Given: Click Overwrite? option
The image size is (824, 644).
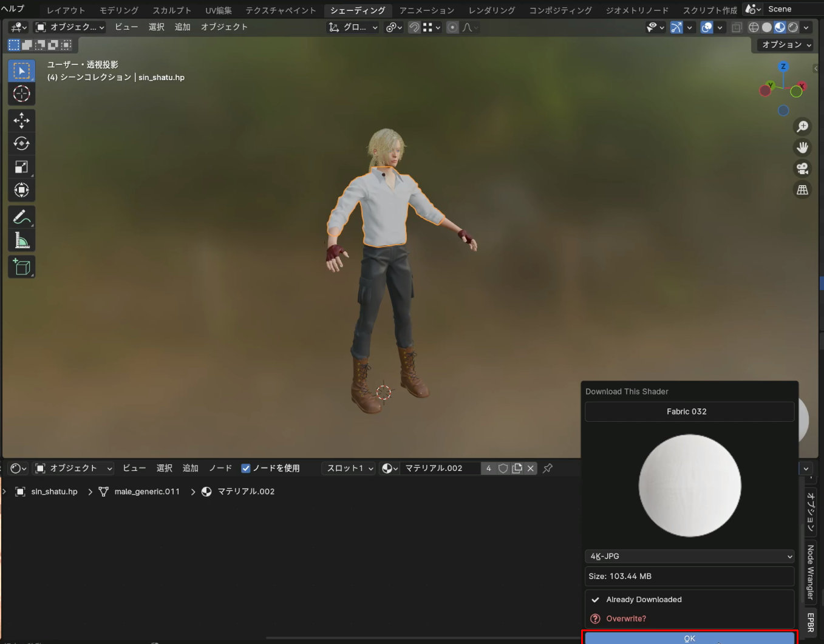Looking at the screenshot, I should tap(626, 619).
